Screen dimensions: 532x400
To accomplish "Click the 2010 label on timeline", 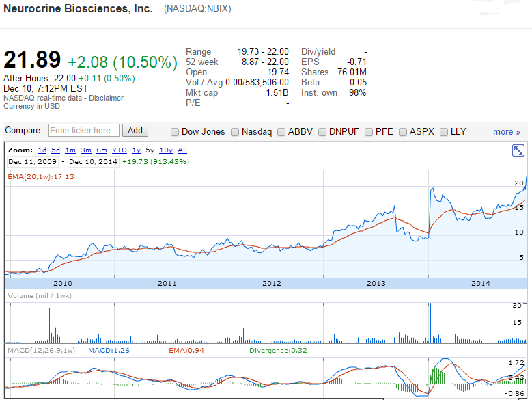I will tap(63, 283).
